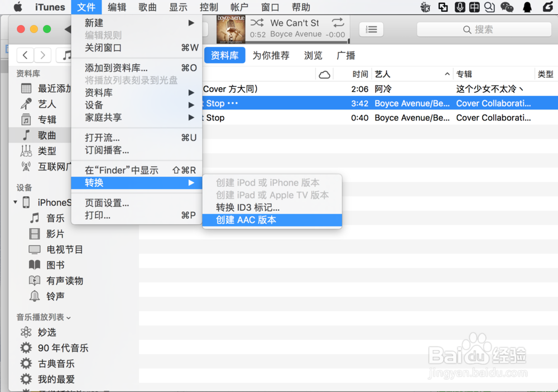Expand the 转换 submenu item
The height and width of the screenshot is (392, 558).
137,183
